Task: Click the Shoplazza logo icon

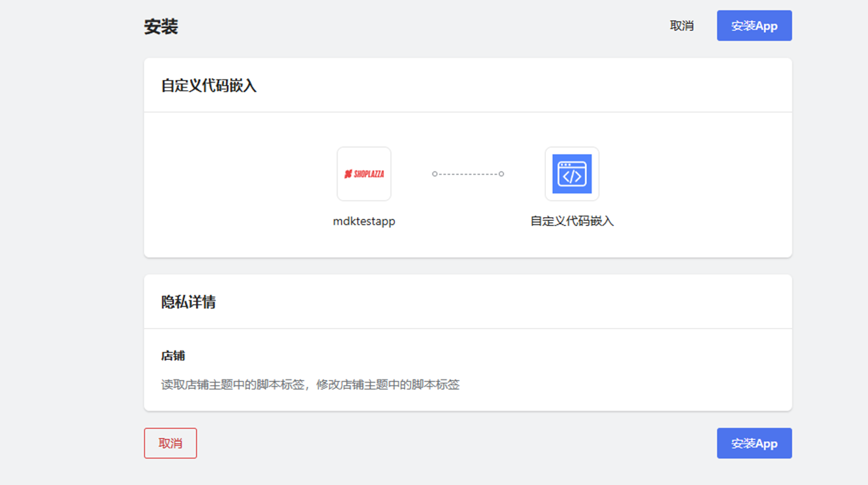Action: 364,174
